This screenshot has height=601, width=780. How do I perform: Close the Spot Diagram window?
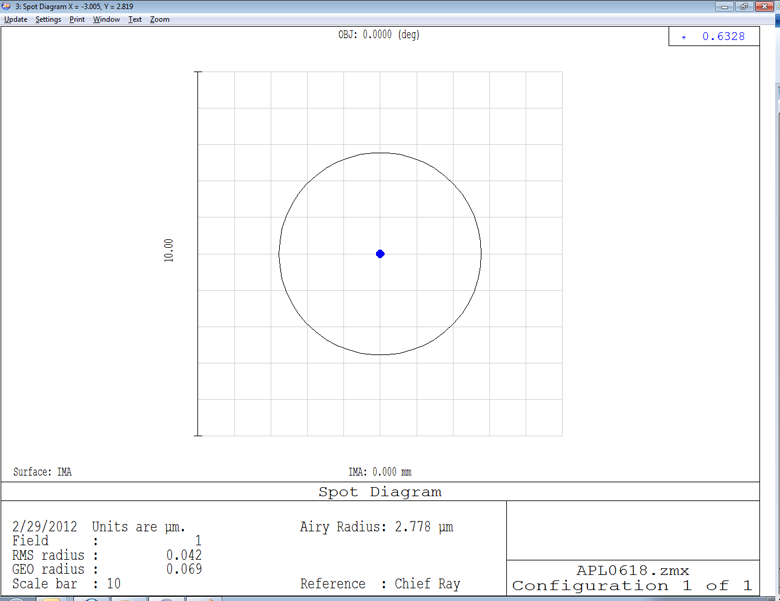pyautogui.click(x=766, y=6)
